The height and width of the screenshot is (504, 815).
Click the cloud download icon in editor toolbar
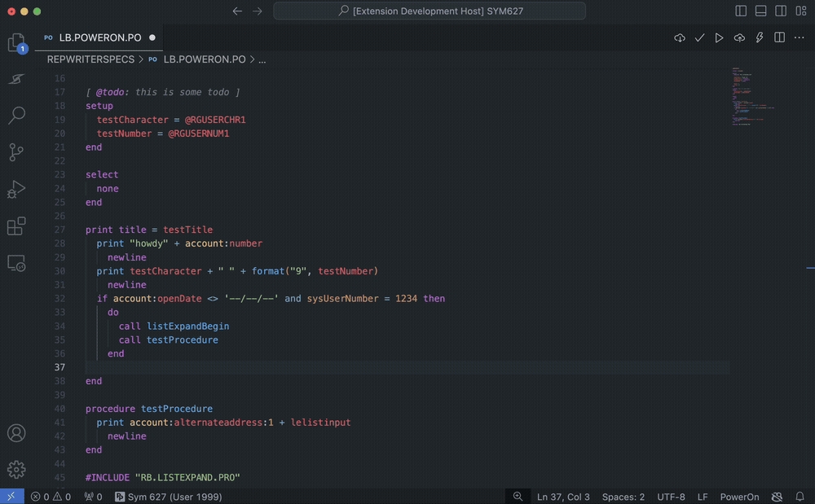[x=680, y=37]
